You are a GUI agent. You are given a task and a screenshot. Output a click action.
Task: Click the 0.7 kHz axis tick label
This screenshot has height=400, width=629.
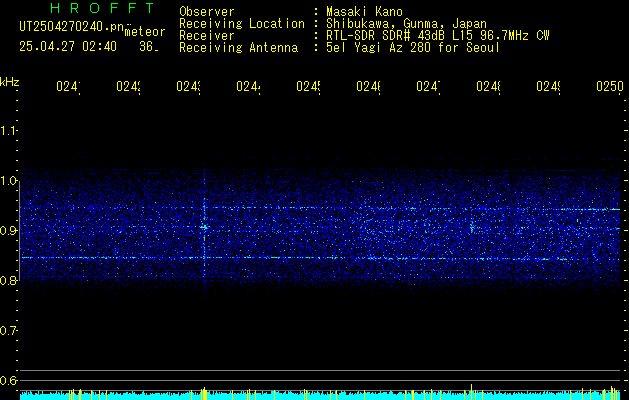coord(9,331)
